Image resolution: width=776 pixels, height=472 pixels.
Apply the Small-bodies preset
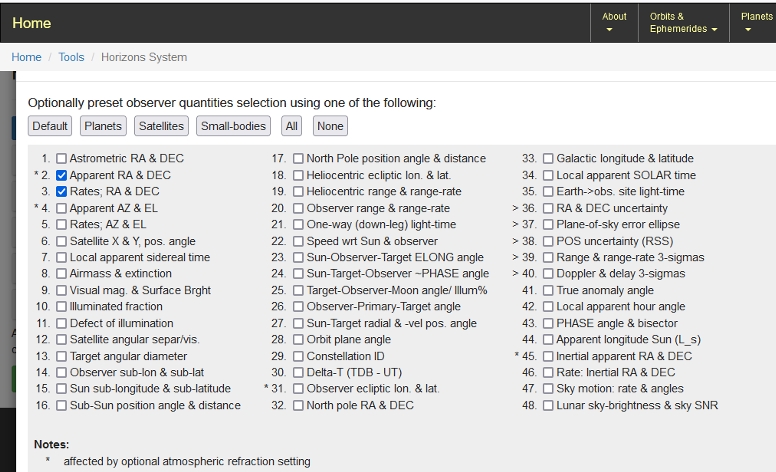(234, 126)
